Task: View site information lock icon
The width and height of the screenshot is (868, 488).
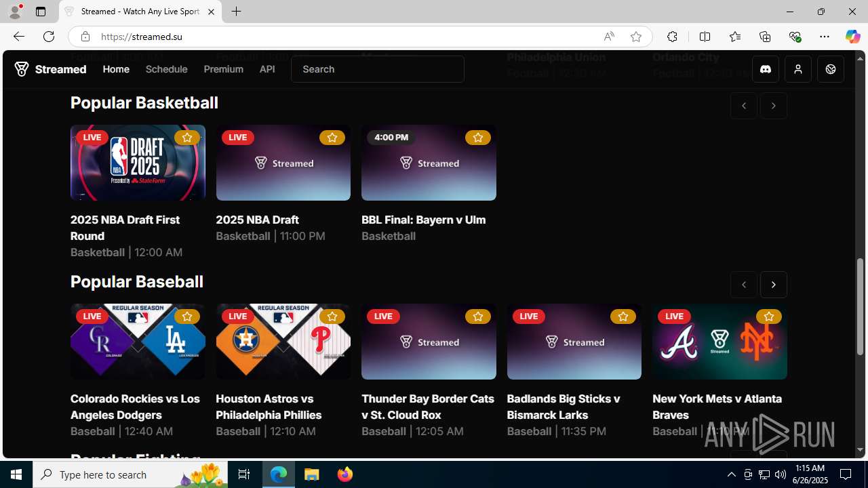Action: 85,37
